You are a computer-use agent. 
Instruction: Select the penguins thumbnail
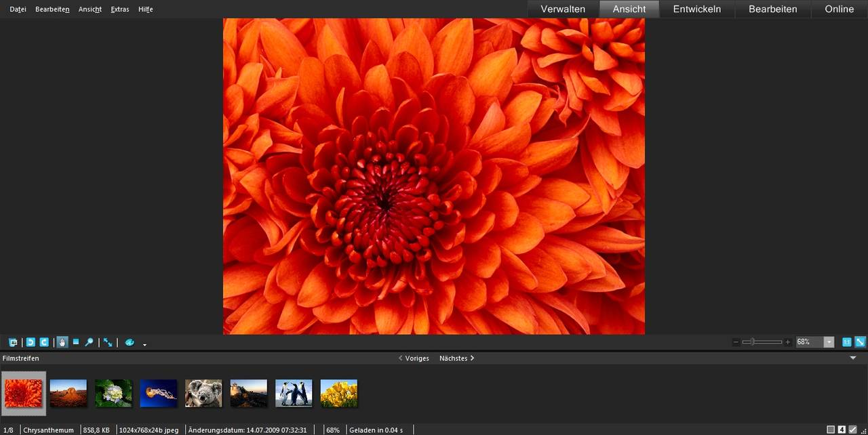pyautogui.click(x=294, y=393)
